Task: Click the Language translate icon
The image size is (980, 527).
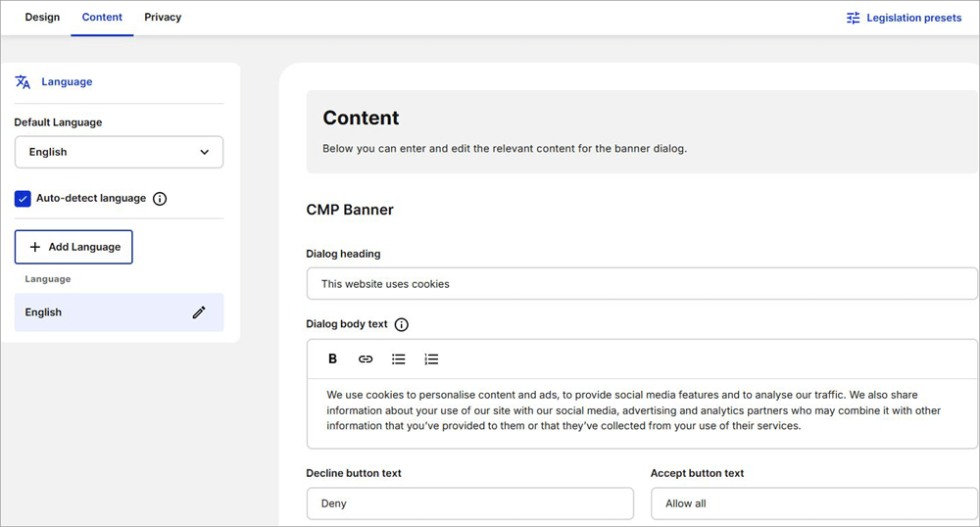Action: coord(24,82)
